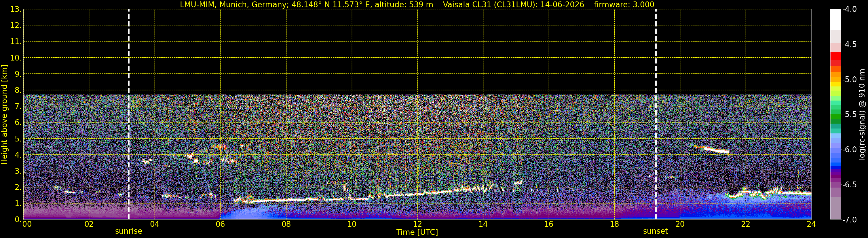The image size is (868, 238).
Task: Click the sunrise dashed vertical line
Action: pyautogui.click(x=129, y=114)
